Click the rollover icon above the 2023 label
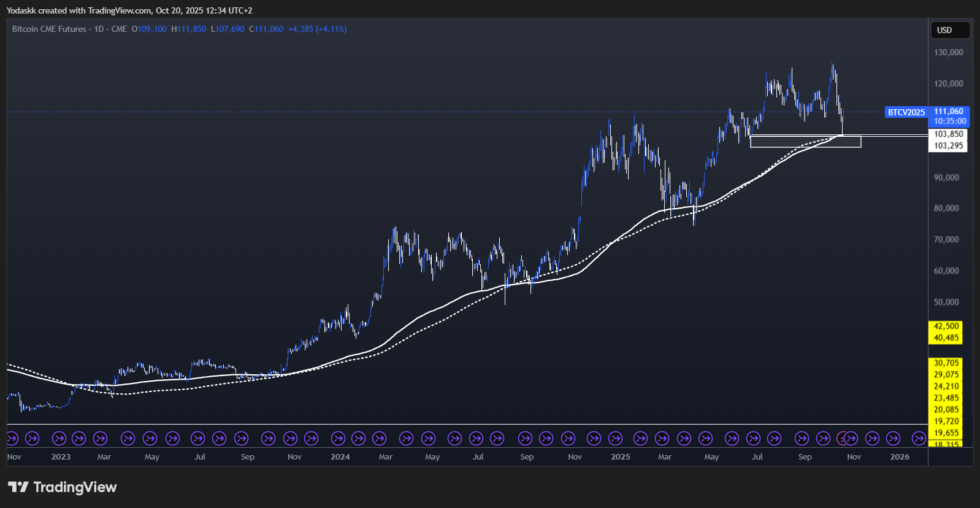 (x=59, y=439)
